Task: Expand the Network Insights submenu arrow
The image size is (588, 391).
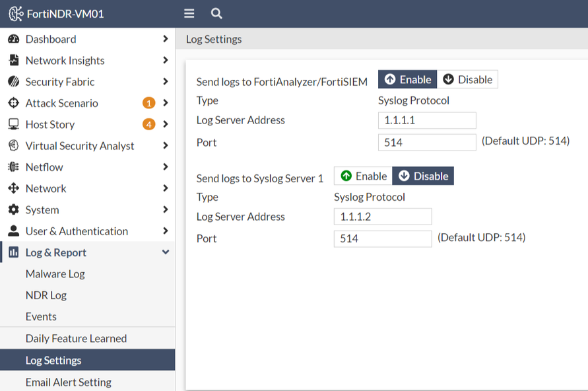Action: (x=165, y=60)
